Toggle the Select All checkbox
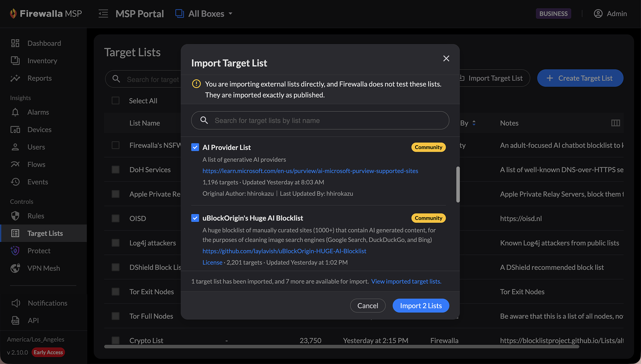Viewport: 641px width, 364px height. click(116, 101)
